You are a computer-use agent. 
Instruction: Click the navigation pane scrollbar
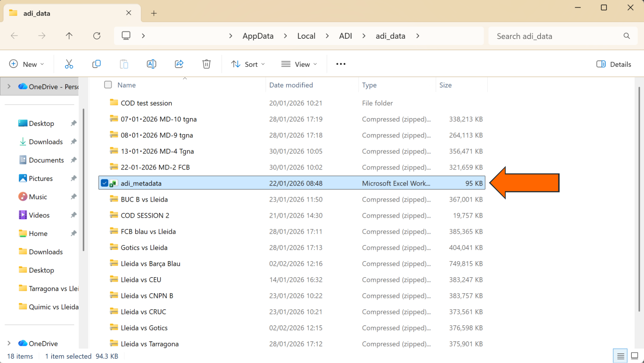[83, 180]
